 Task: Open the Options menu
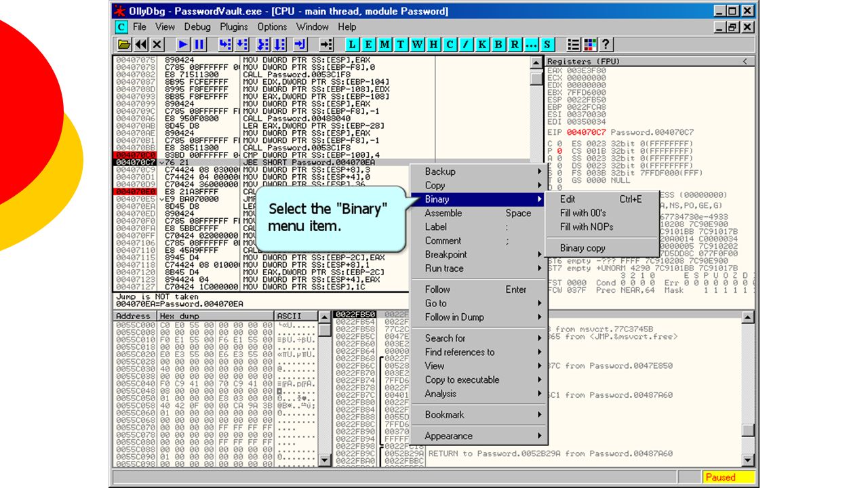tap(272, 27)
